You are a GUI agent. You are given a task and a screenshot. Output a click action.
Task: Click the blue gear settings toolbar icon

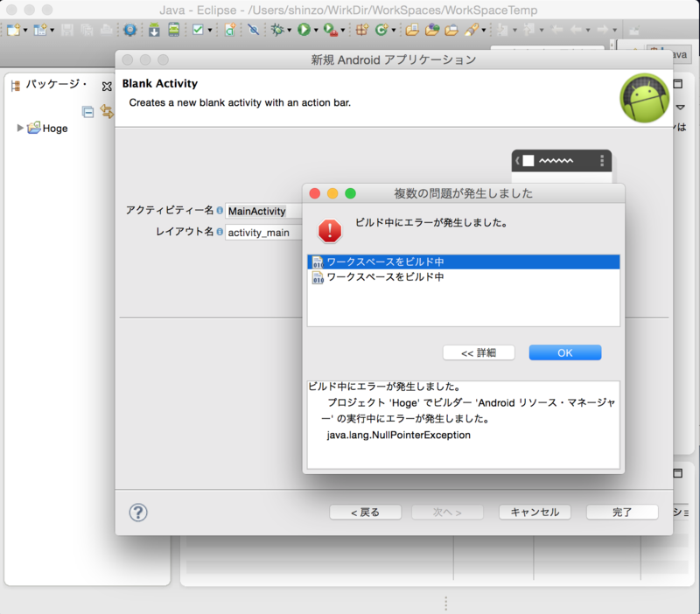click(129, 30)
